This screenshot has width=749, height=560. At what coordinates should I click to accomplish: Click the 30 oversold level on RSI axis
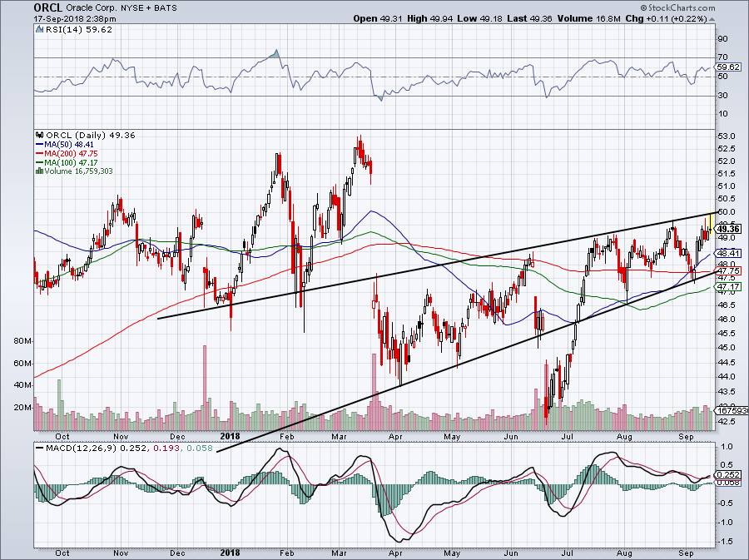[722, 96]
